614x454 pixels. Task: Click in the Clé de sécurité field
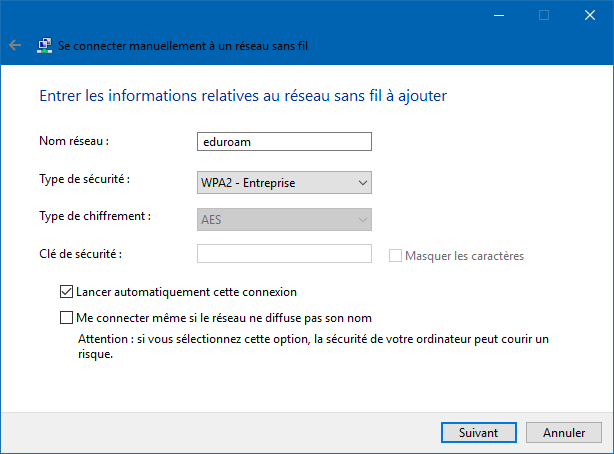coord(284,253)
